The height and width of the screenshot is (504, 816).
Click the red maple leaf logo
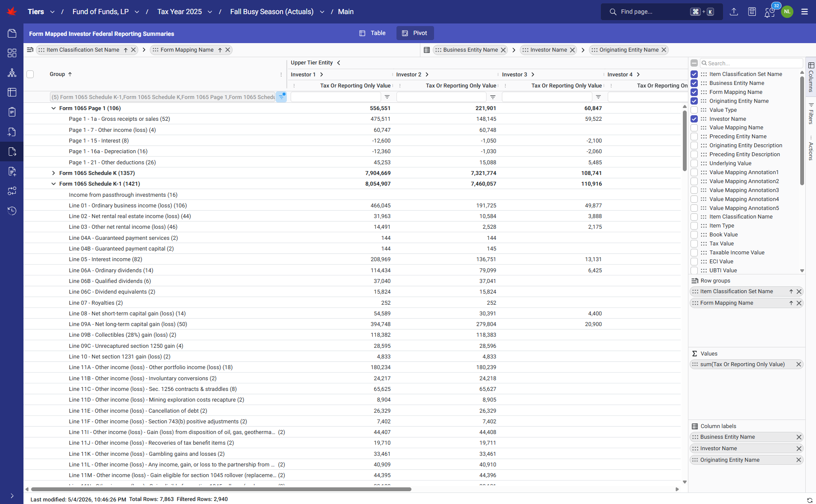click(x=12, y=12)
